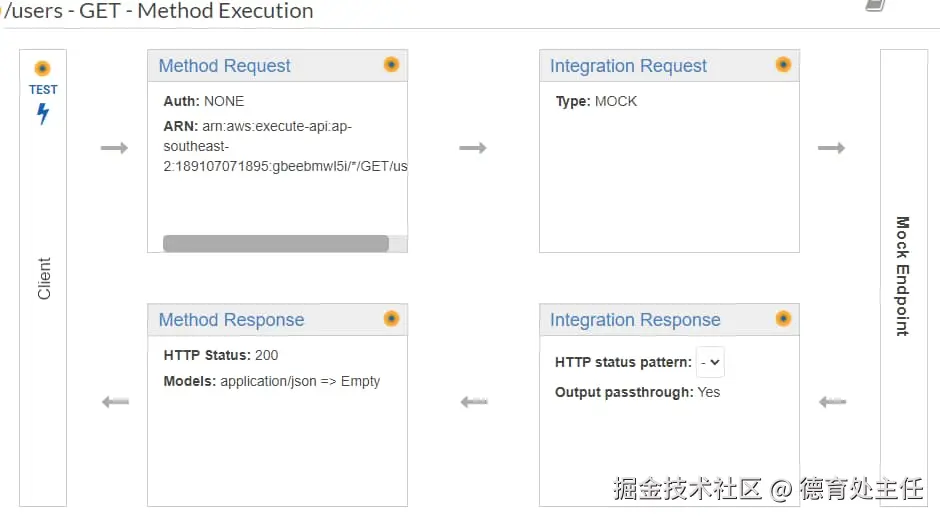Click arrow from Integration Request to Mock Endpoint
This screenshot has width=940, height=519.
pos(832,148)
